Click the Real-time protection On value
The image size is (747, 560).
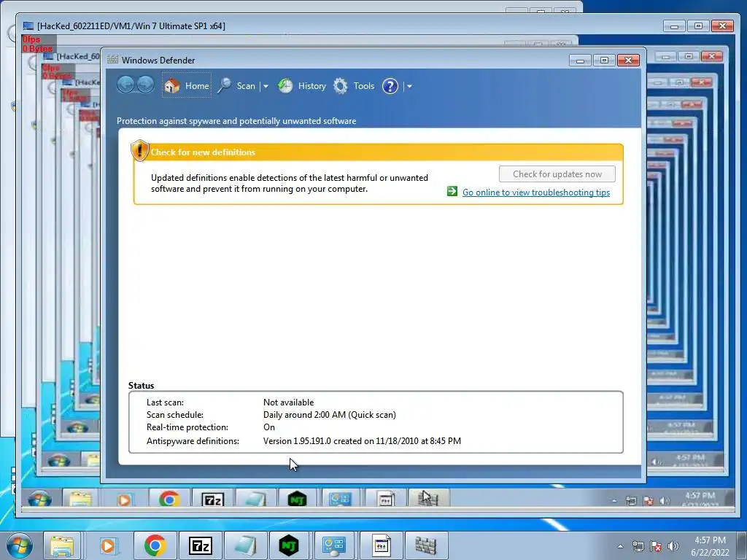(269, 427)
